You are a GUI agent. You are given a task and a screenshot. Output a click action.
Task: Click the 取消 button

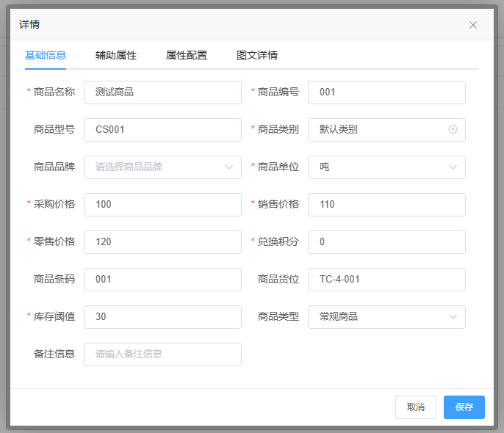click(416, 407)
